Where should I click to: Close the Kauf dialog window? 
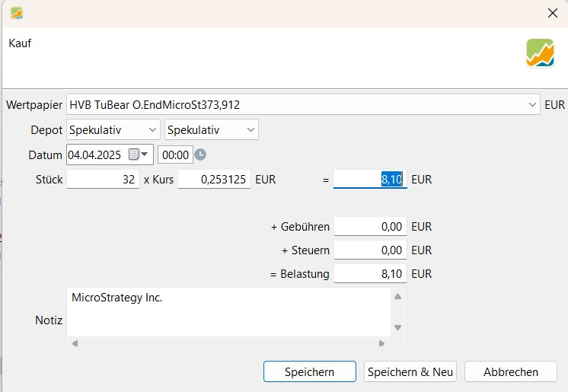point(553,13)
